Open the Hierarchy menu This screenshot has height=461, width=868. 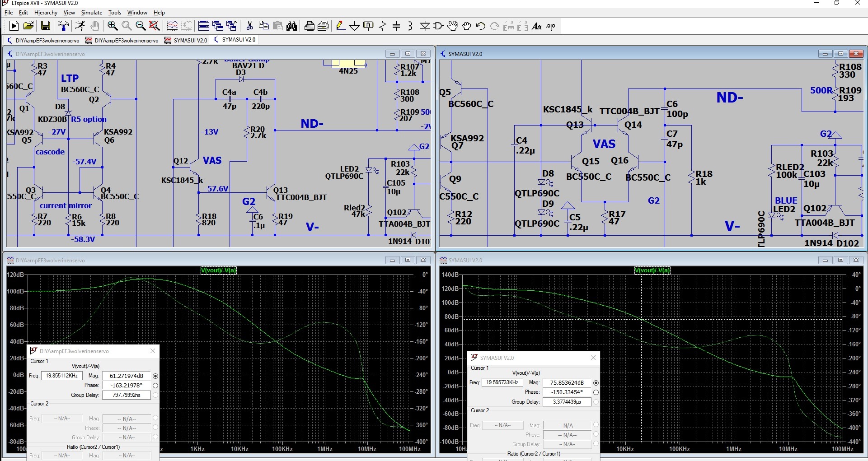pos(46,13)
